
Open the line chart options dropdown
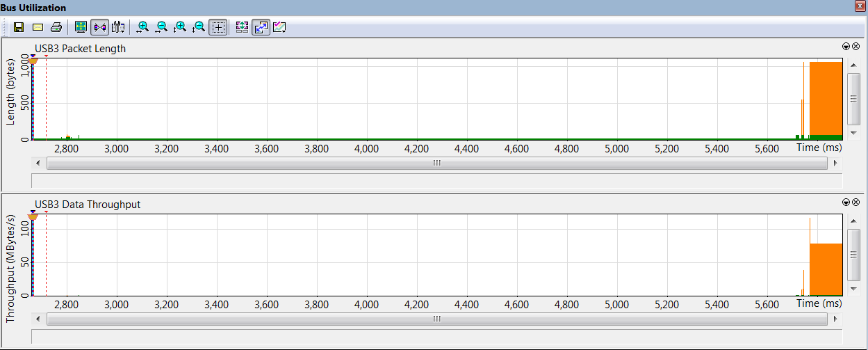click(x=280, y=27)
